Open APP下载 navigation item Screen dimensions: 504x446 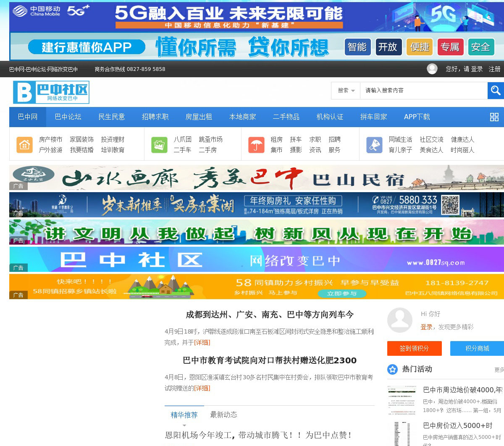417,117
